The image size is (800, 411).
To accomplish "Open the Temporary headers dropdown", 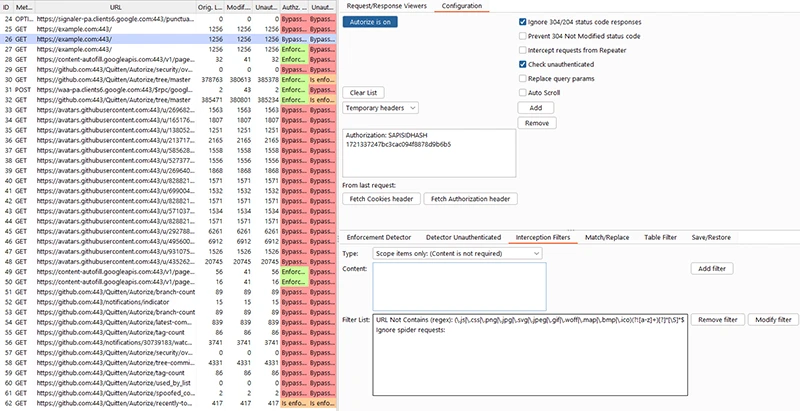I will [381, 108].
